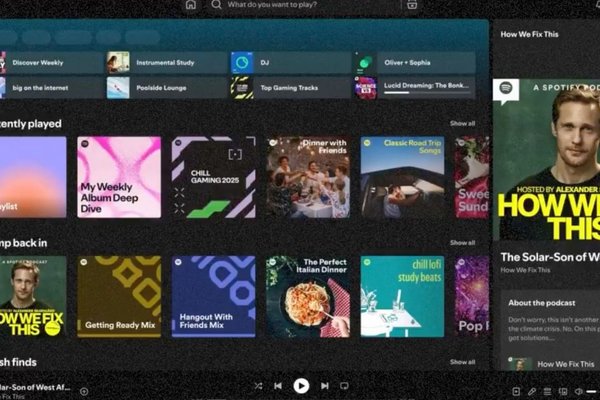
Task: Click "How We Fix This" sidebar header
Action: pyautogui.click(x=529, y=34)
